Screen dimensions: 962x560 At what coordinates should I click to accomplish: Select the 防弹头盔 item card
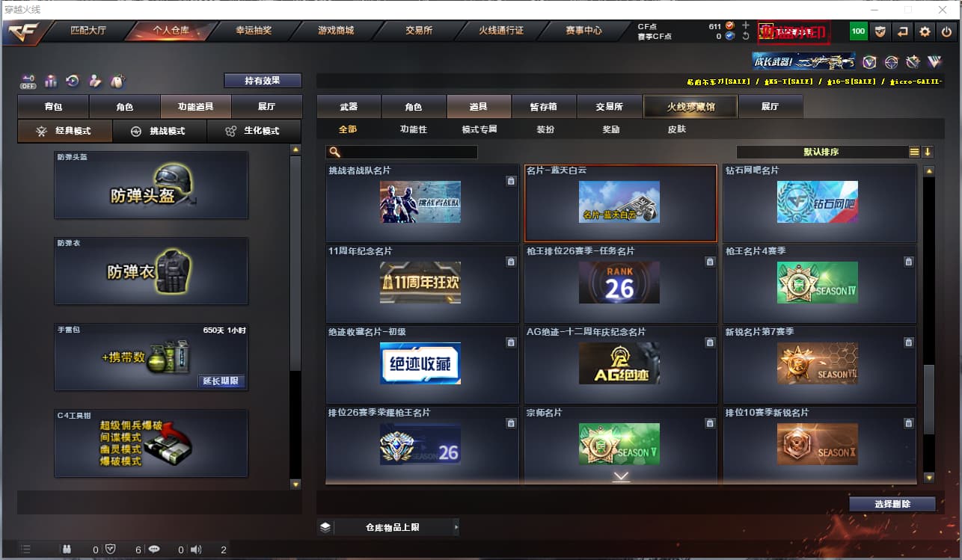[151, 185]
